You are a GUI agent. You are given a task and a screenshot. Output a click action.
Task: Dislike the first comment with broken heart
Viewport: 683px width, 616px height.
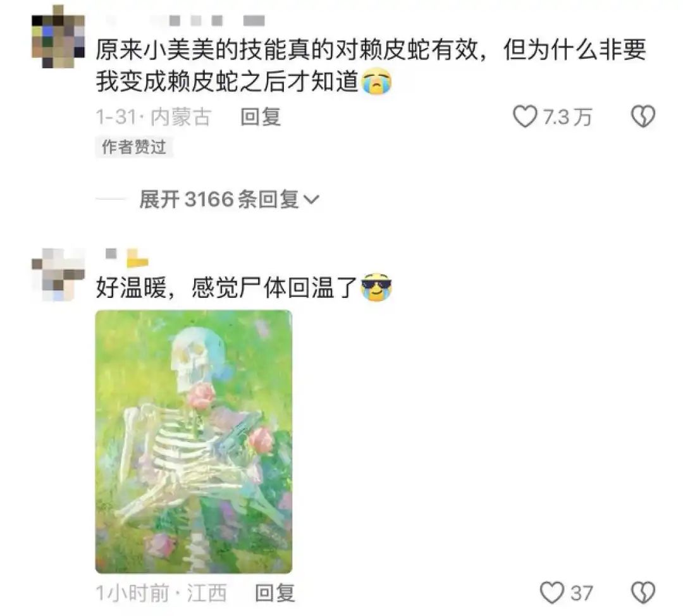pos(643,117)
